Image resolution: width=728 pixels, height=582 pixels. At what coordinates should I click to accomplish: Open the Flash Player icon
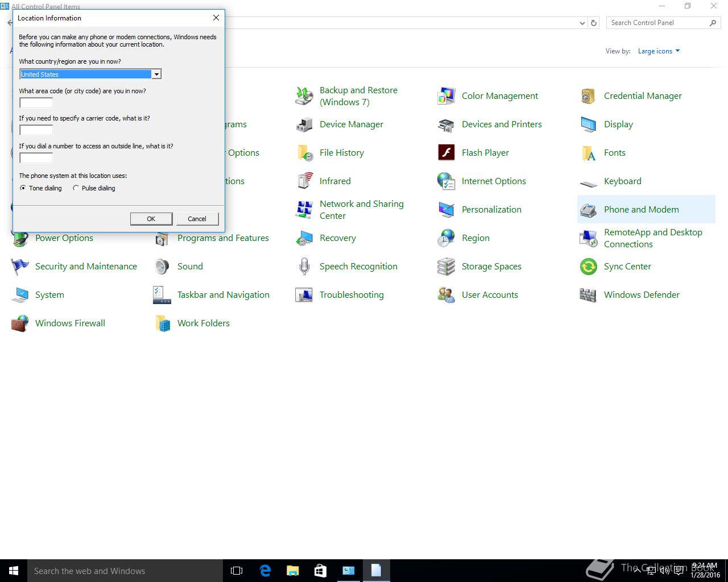446,153
